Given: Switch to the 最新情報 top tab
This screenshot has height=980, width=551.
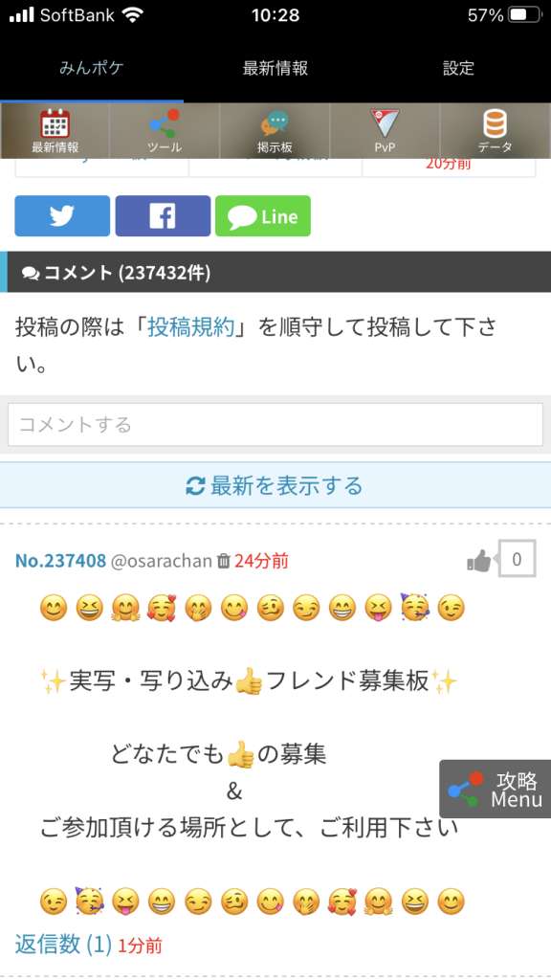Looking at the screenshot, I should click(275, 68).
